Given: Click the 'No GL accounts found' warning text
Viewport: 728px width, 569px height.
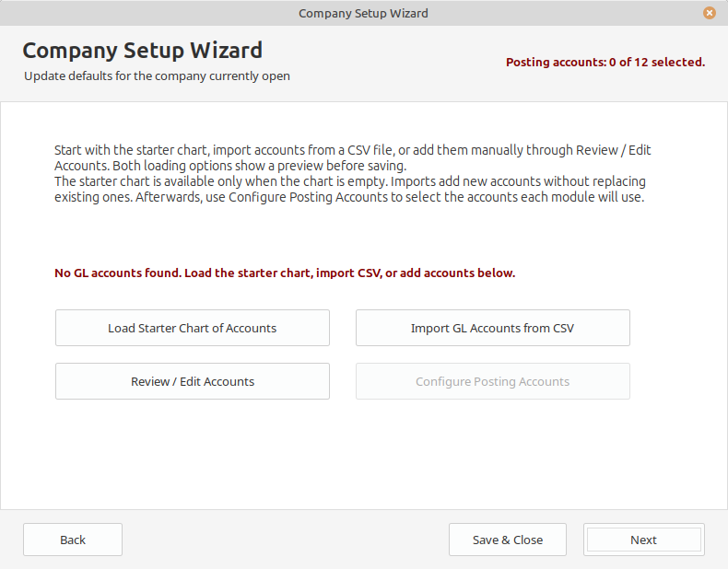Looking at the screenshot, I should 285,273.
